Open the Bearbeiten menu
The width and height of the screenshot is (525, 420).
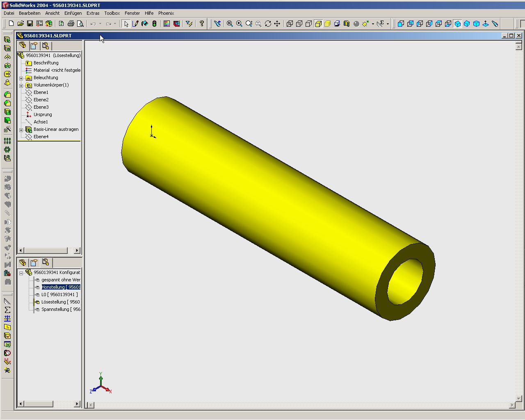(30, 13)
